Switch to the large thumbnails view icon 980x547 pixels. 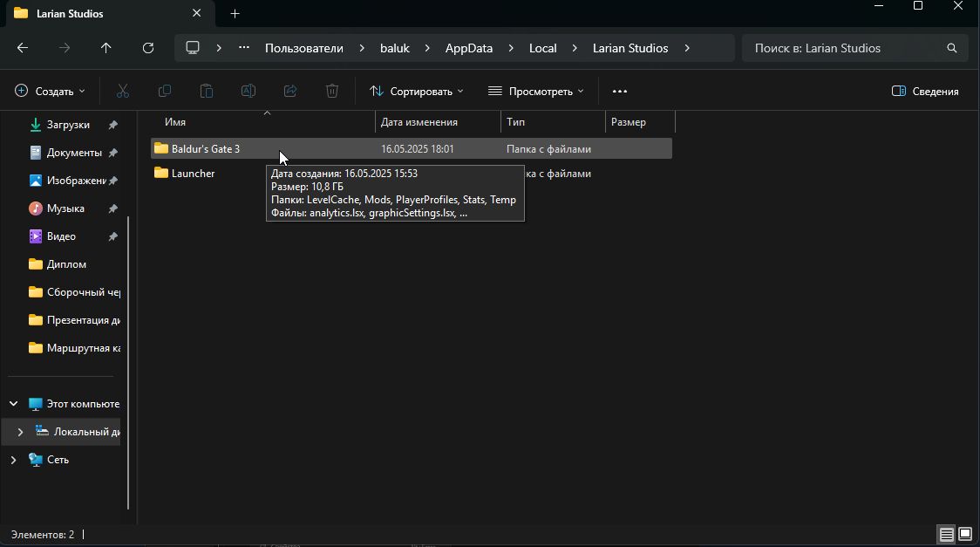[965, 535]
